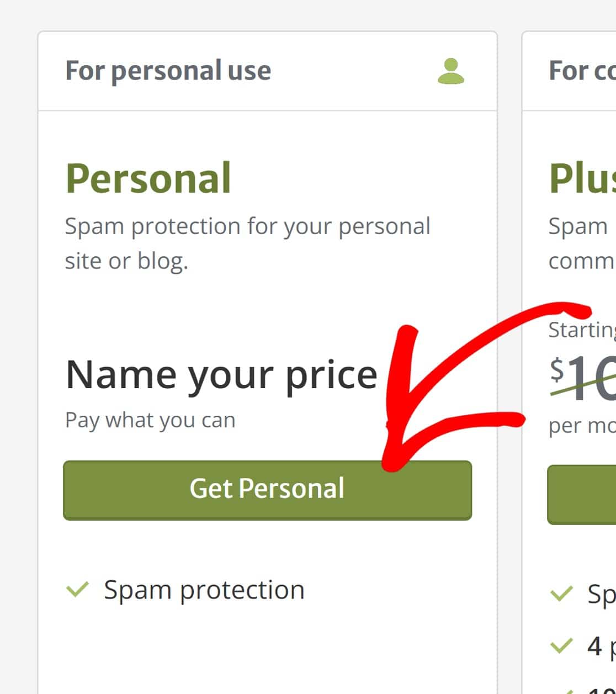
Task: Click the Spam protection feature text
Action: (204, 590)
